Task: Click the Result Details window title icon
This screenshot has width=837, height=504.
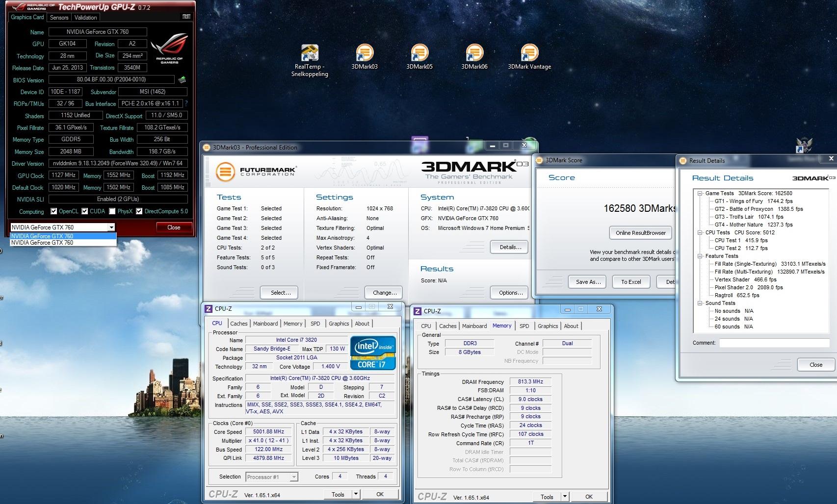Action: (683, 160)
